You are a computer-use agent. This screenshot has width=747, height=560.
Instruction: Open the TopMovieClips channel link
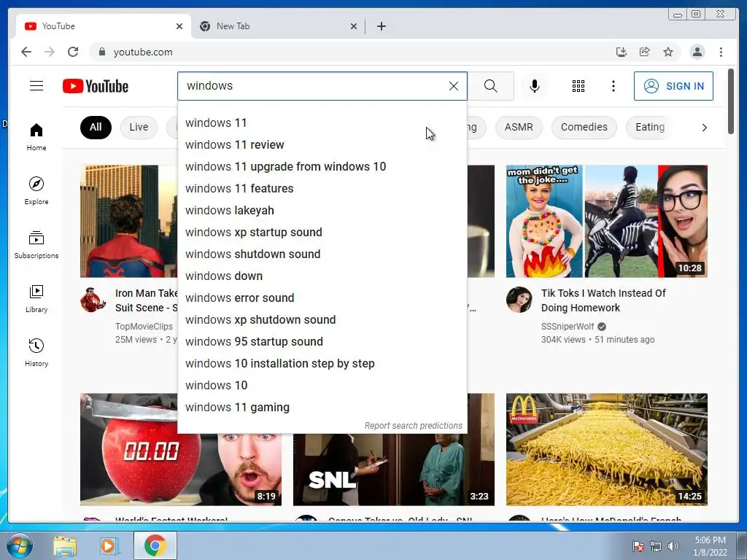pos(144,327)
